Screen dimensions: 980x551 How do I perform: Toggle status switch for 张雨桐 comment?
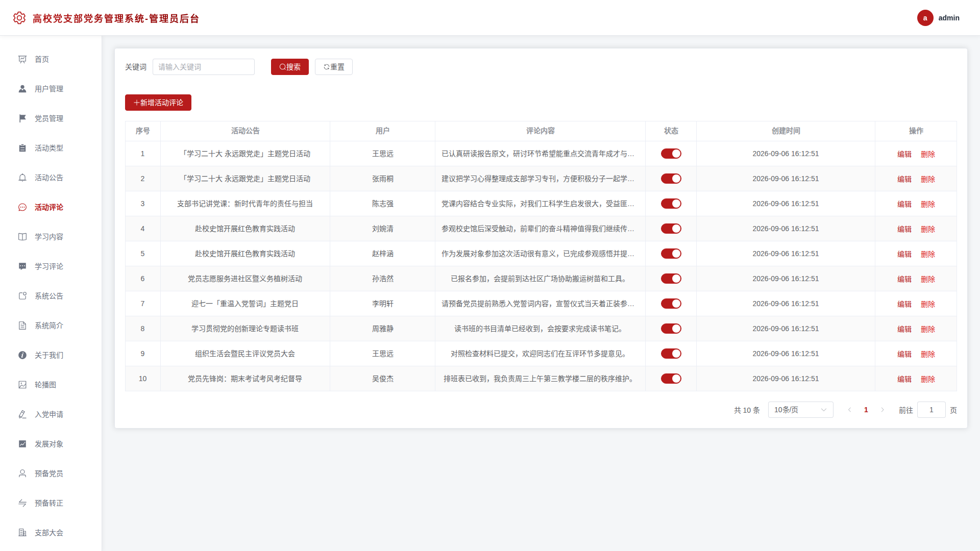pos(671,179)
